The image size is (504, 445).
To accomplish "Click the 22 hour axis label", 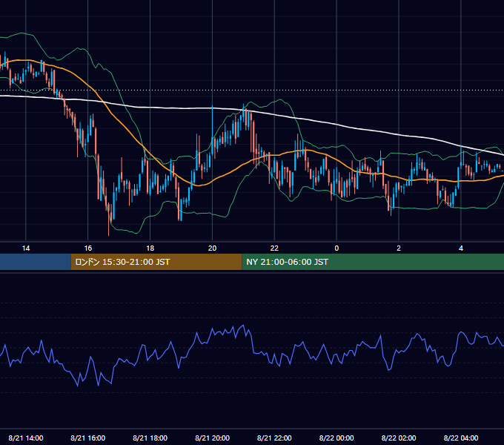I will [x=274, y=248].
